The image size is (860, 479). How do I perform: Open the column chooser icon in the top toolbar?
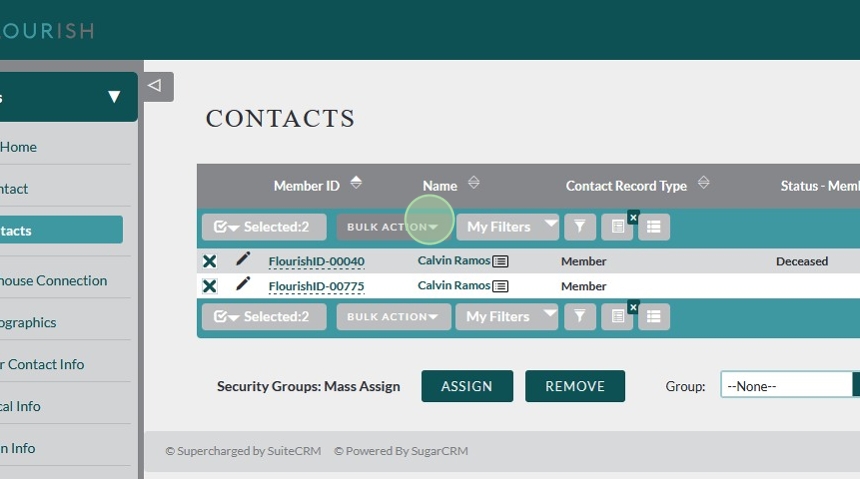[618, 227]
